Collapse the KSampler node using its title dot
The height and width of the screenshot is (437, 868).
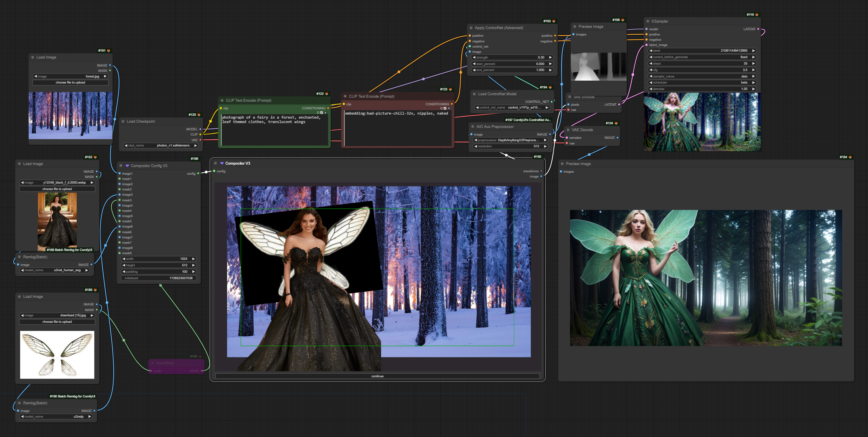click(x=648, y=21)
